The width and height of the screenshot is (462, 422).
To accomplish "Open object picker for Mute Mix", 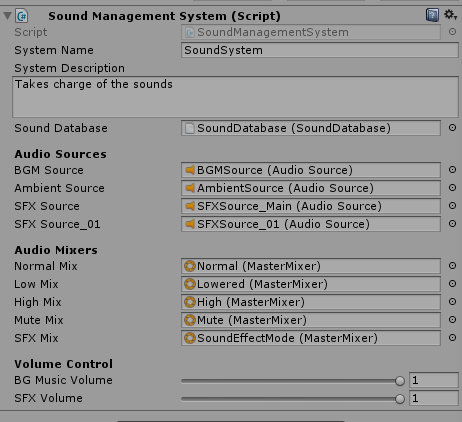I will pyautogui.click(x=452, y=320).
